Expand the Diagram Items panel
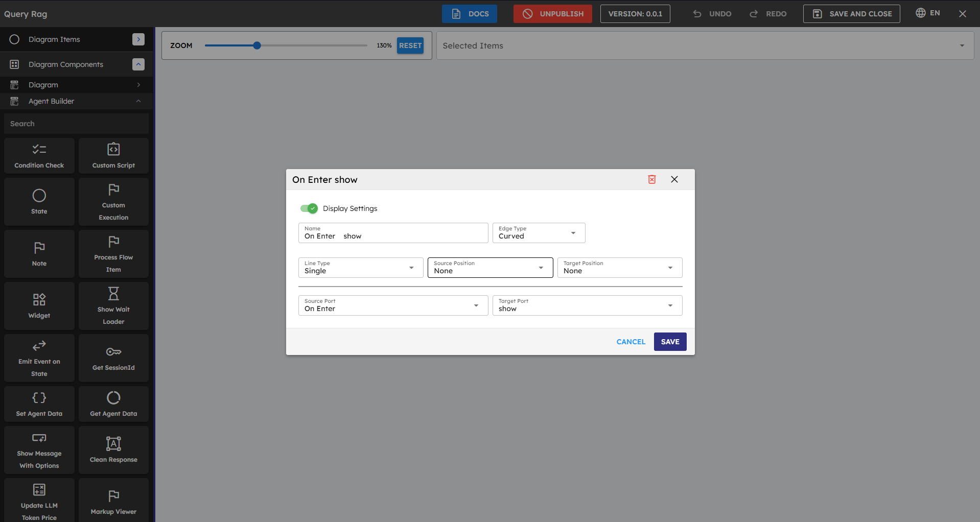Image resolution: width=980 pixels, height=522 pixels. [138, 39]
